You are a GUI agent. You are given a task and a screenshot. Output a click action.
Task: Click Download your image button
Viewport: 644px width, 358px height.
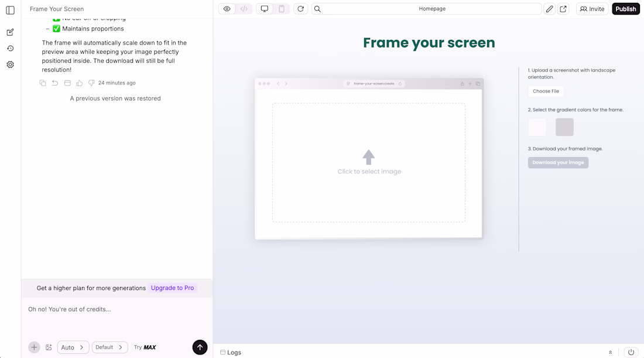558,163
